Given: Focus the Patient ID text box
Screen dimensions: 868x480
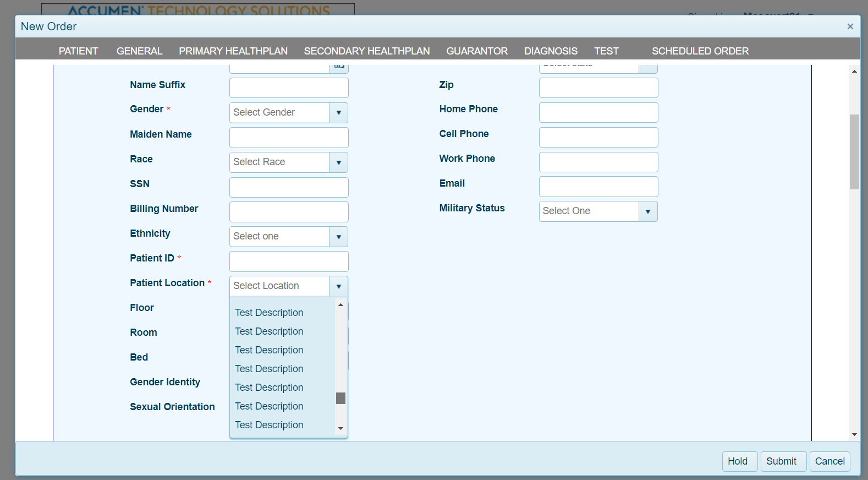Looking at the screenshot, I should click(x=289, y=261).
